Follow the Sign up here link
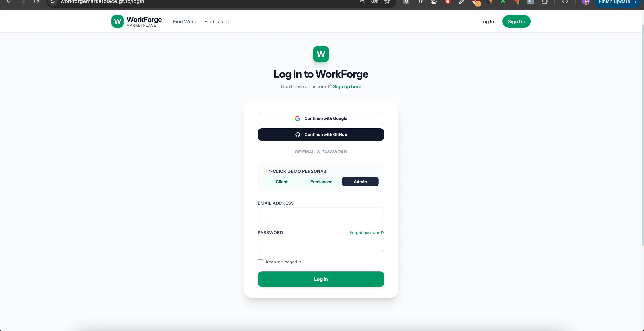This screenshot has height=331, width=644. coord(347,86)
